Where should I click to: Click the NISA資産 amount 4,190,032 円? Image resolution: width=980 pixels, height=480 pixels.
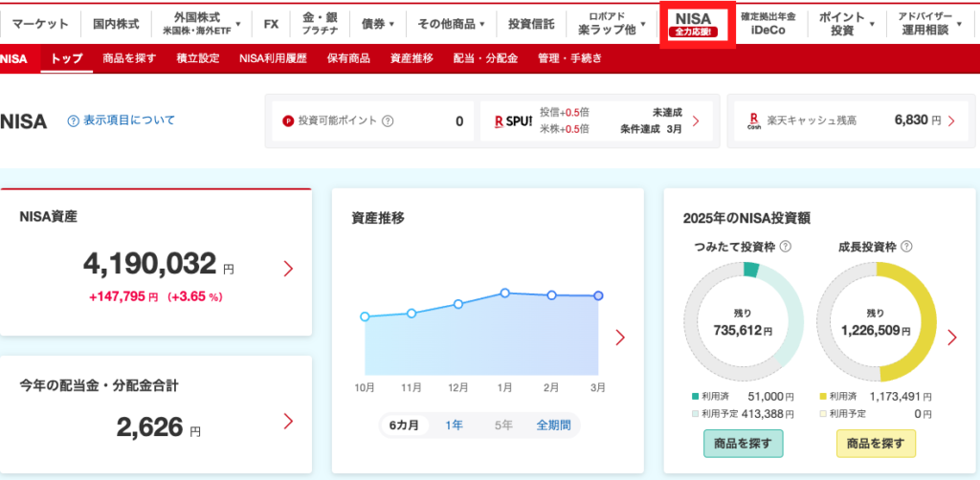159,265
